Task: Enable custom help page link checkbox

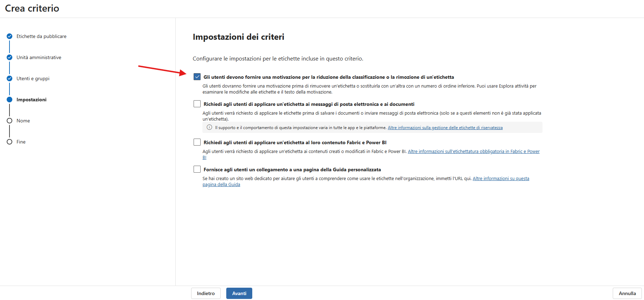Action: 197,169
